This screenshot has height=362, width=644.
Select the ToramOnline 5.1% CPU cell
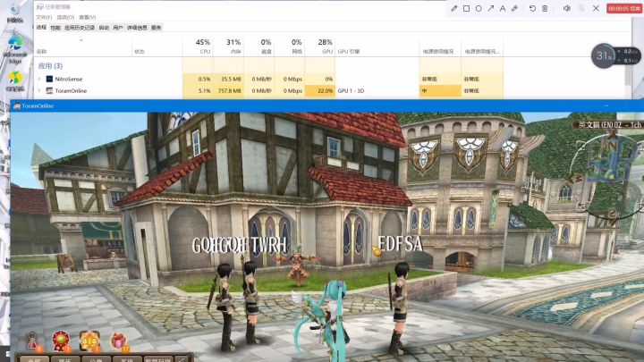198,90
